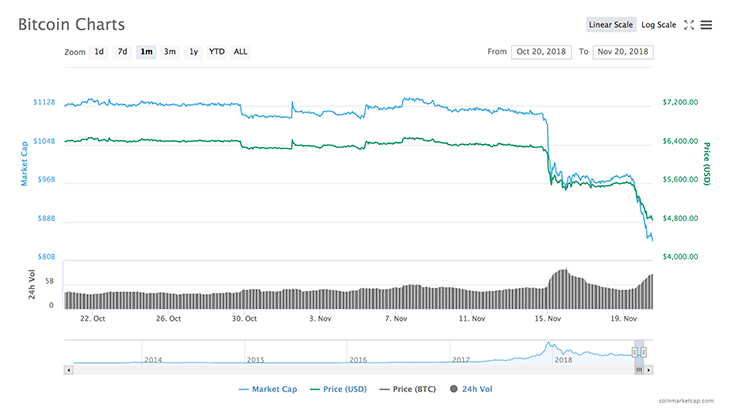Click the 2017 marker in navigator
Viewport: 750px width, 413px height.
[461, 360]
